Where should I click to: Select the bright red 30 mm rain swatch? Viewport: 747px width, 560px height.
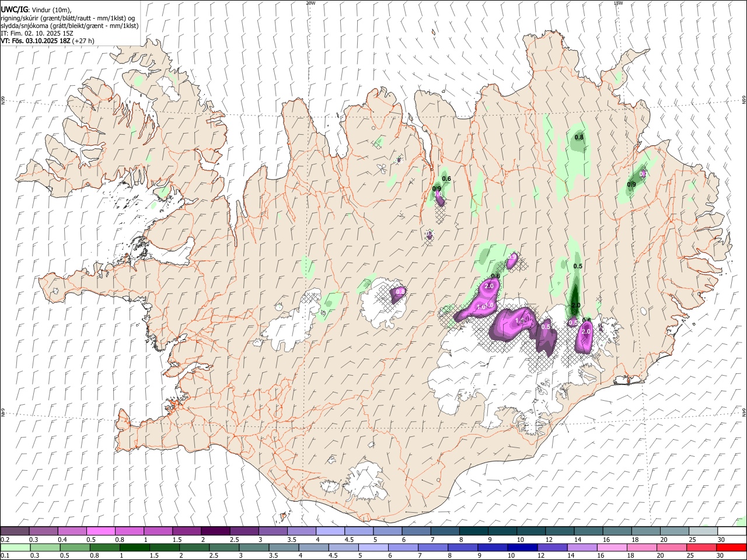[731, 547]
